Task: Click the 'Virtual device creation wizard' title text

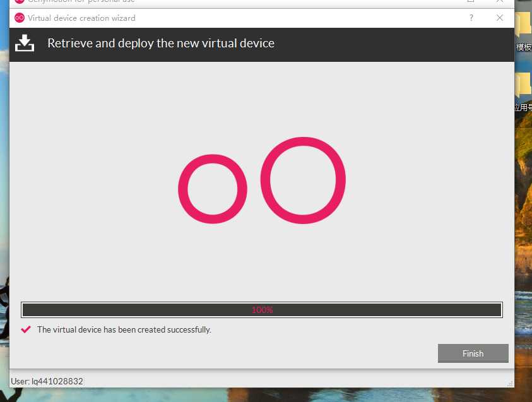Action: [81, 18]
